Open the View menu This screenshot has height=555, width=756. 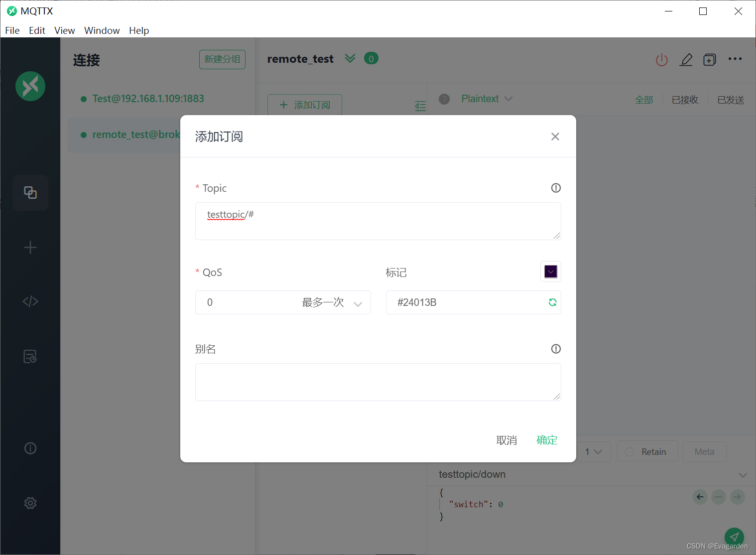point(64,30)
